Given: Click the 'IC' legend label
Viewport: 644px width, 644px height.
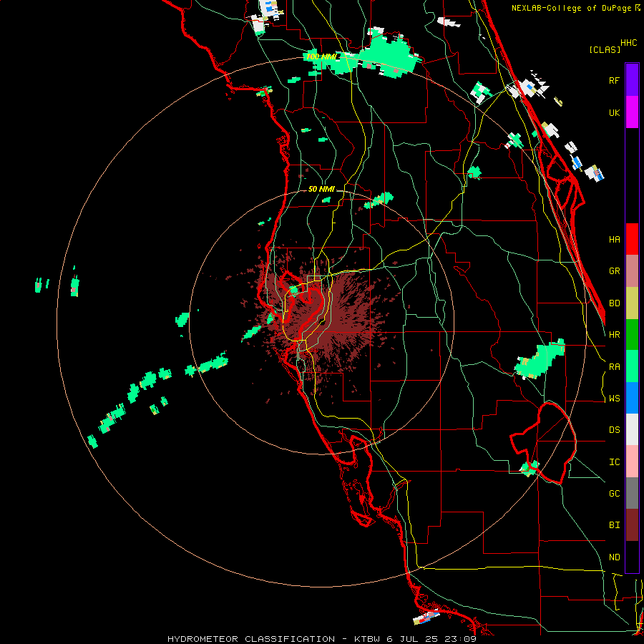Looking at the screenshot, I should point(614,462).
